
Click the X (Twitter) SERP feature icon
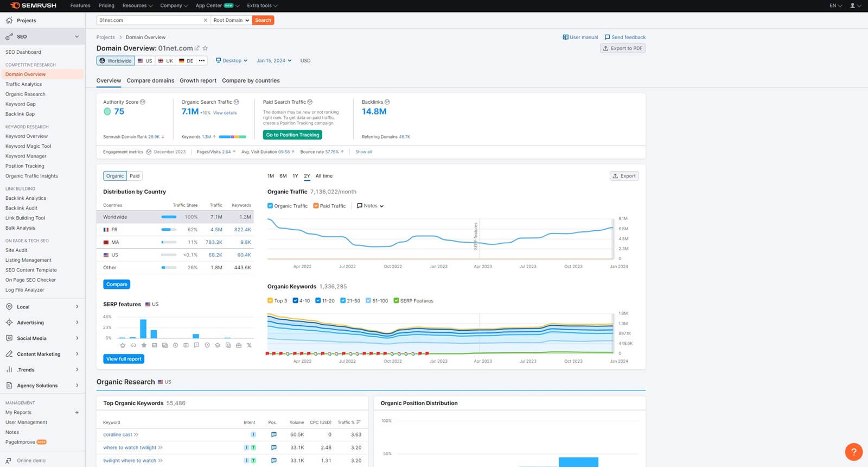(x=249, y=345)
